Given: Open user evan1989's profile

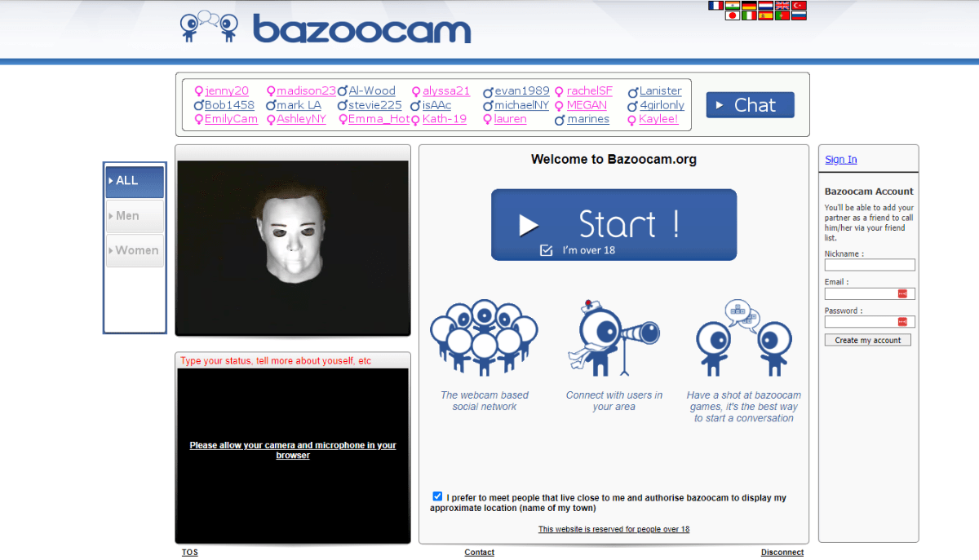Looking at the screenshot, I should (x=522, y=91).
